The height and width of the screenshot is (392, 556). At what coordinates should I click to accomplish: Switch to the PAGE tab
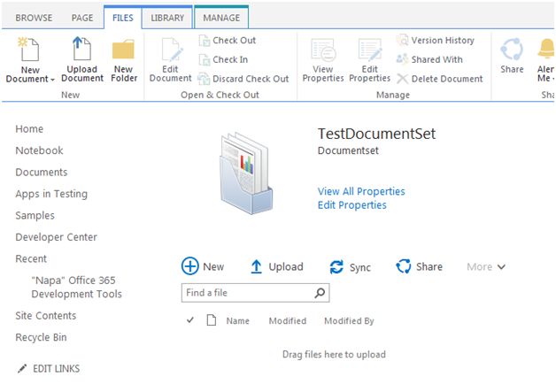coord(82,18)
